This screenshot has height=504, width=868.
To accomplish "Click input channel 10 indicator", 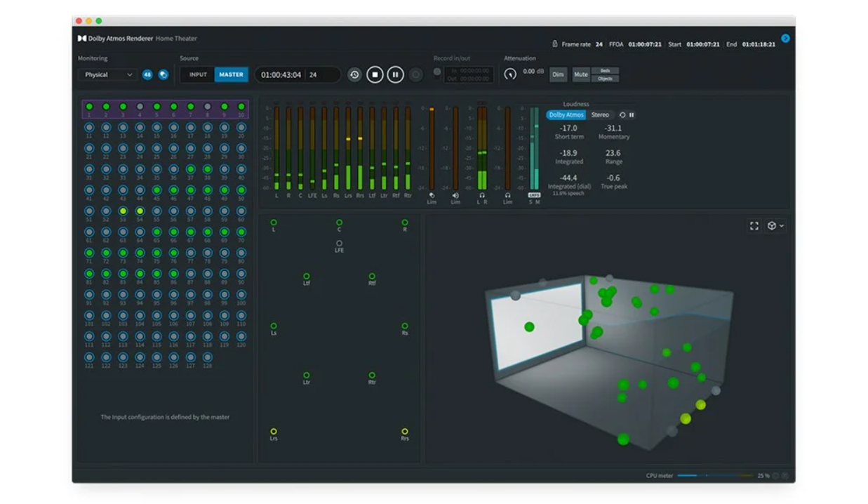I will click(241, 107).
